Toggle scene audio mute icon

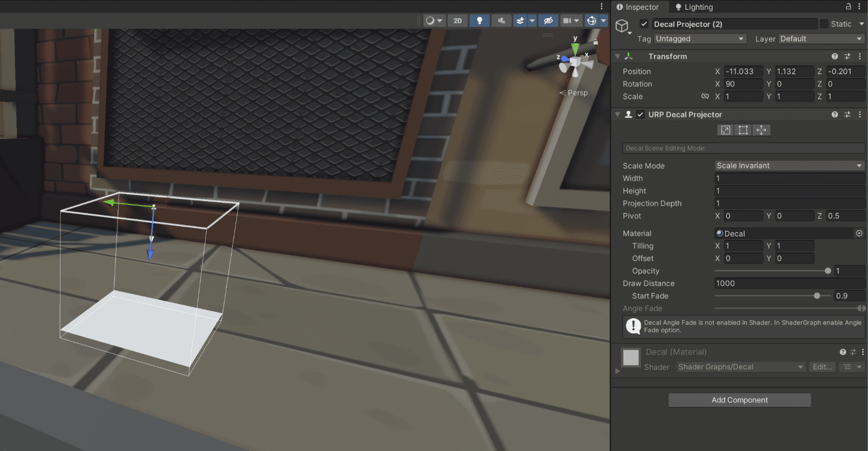(x=502, y=20)
